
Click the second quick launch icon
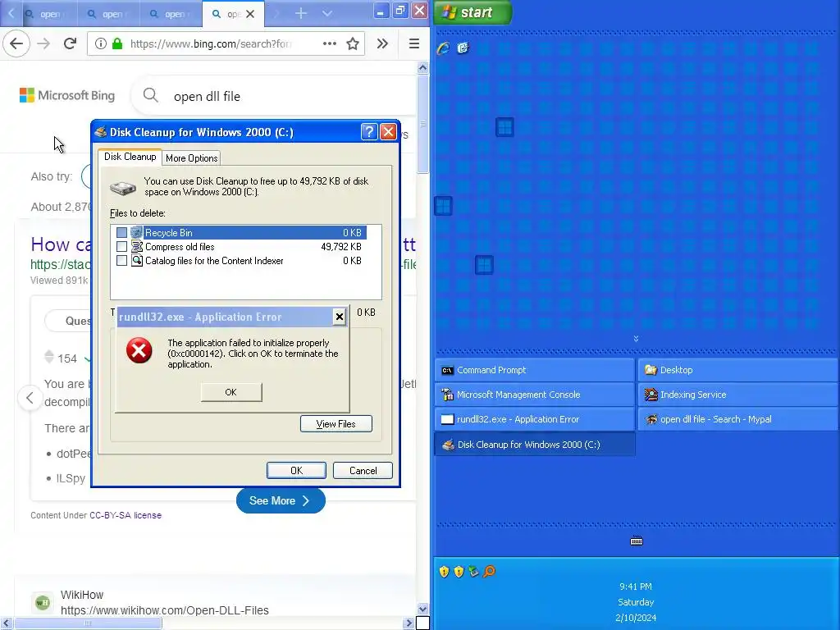[463, 48]
